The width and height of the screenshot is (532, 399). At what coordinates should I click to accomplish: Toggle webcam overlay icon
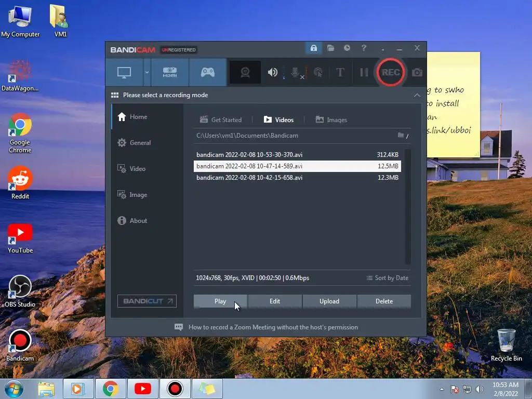pyautogui.click(x=245, y=72)
